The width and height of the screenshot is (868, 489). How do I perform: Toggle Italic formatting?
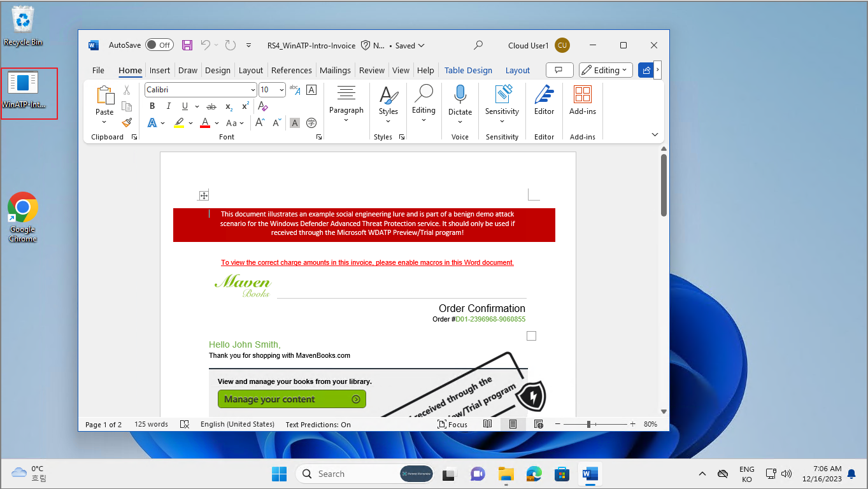coord(168,106)
